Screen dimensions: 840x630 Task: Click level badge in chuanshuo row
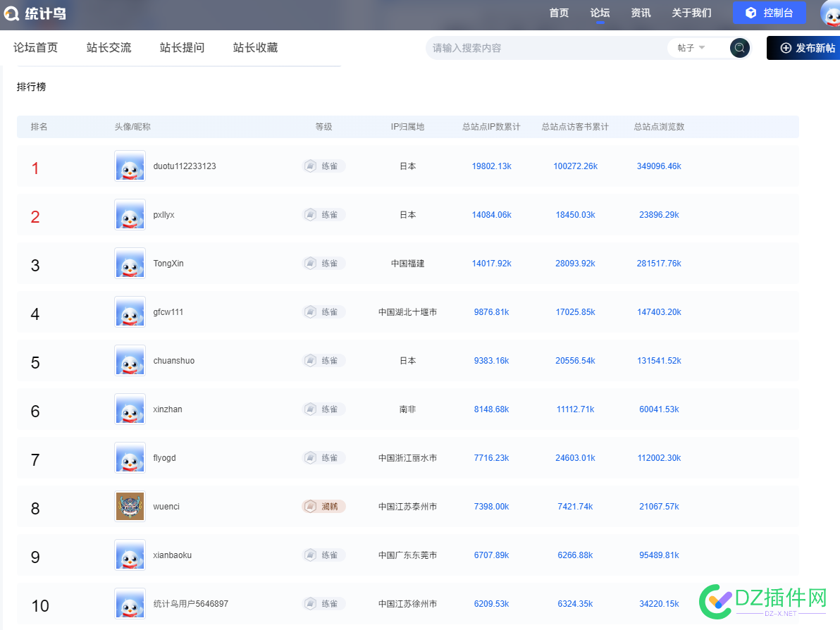point(323,361)
